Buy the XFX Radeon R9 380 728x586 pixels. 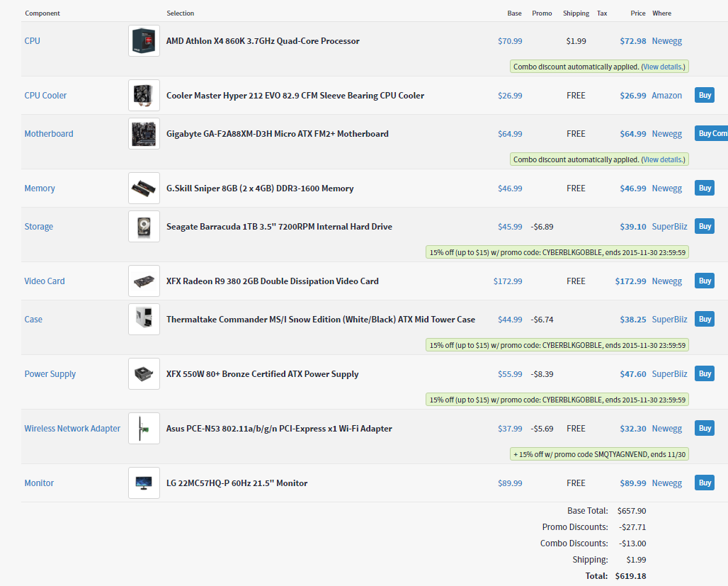705,281
